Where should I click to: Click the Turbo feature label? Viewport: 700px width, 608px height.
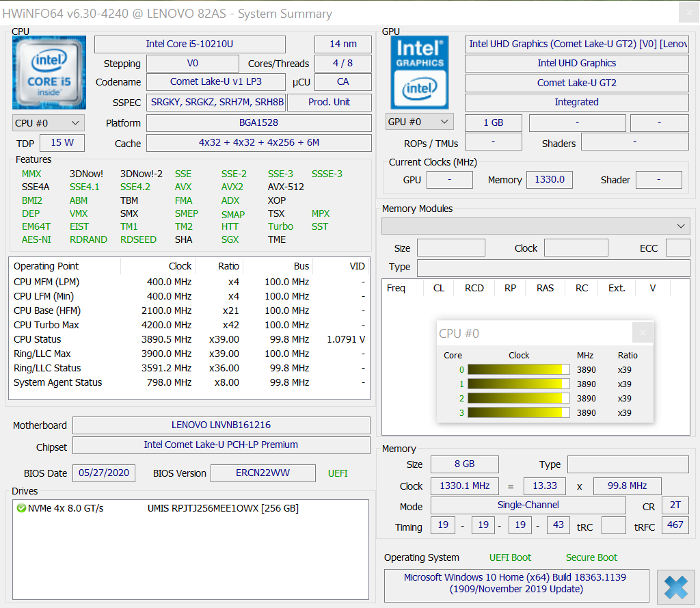(280, 226)
